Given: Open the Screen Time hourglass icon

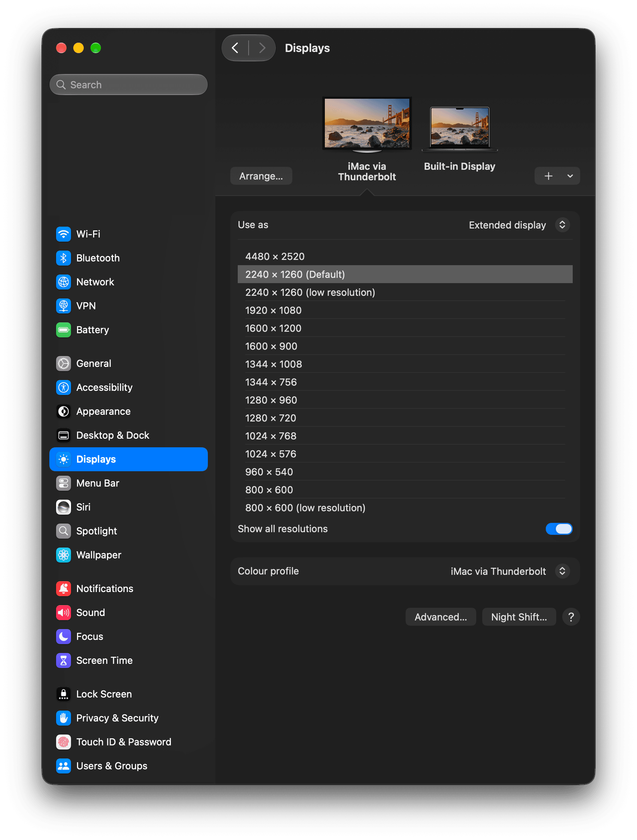Looking at the screenshot, I should [64, 660].
